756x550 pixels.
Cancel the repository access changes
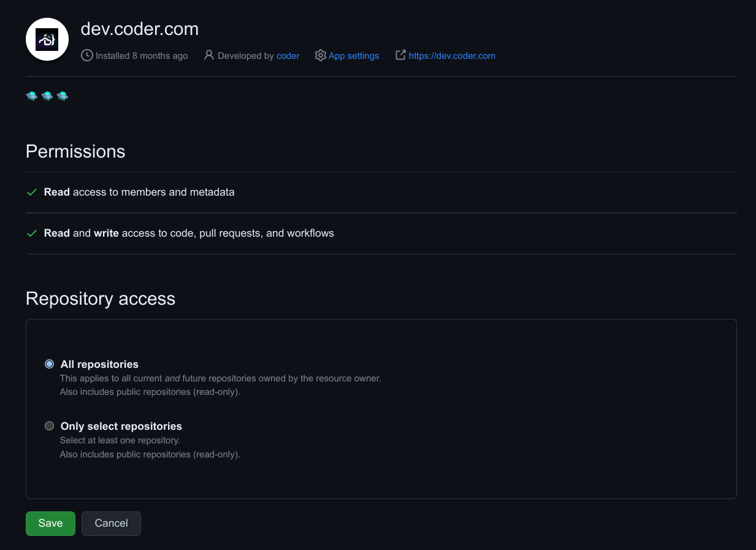[x=111, y=523]
